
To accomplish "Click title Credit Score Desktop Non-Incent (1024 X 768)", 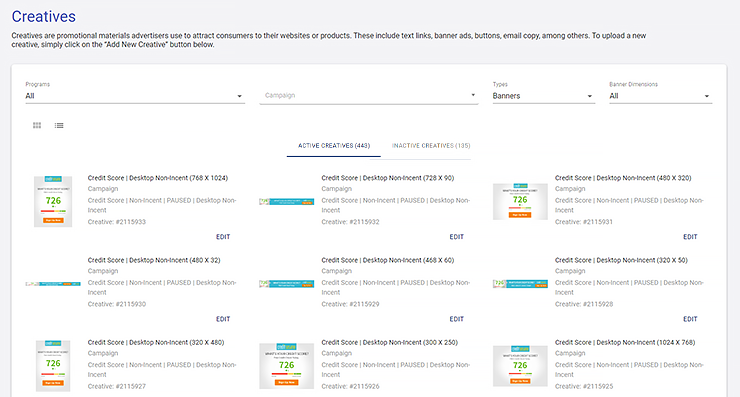I will tap(625, 342).
